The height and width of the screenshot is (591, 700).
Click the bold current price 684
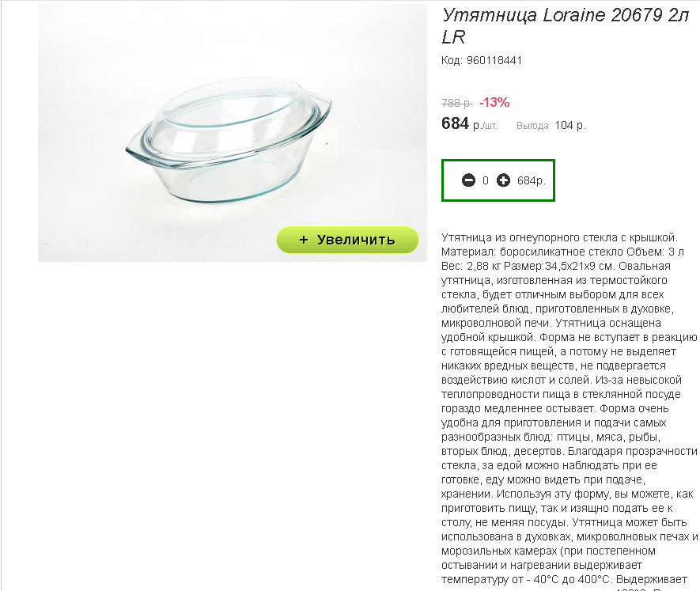(455, 123)
